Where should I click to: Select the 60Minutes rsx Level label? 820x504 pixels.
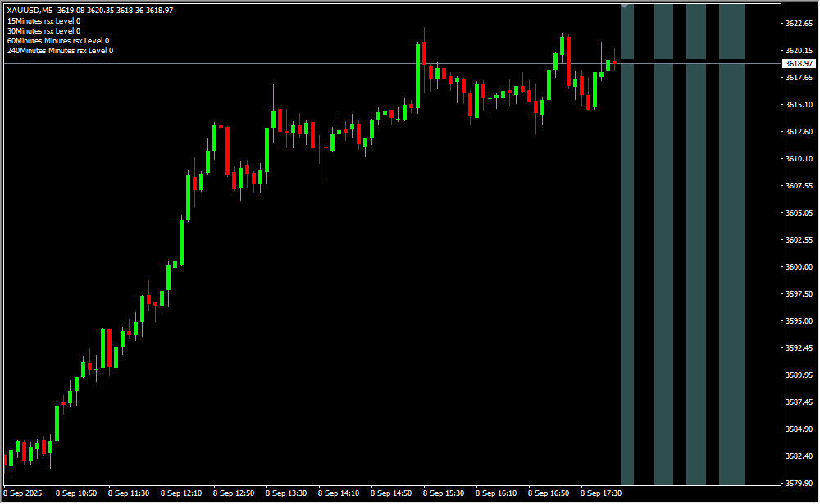tap(57, 40)
